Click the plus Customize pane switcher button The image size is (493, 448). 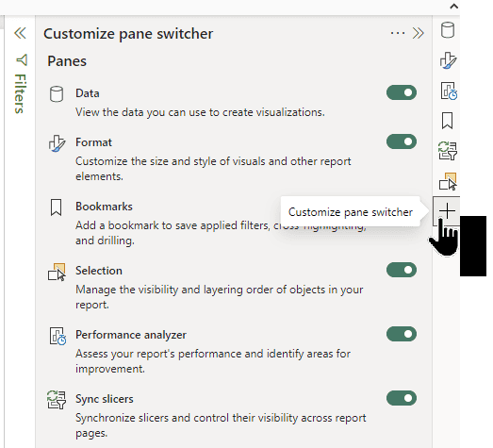coord(447,210)
